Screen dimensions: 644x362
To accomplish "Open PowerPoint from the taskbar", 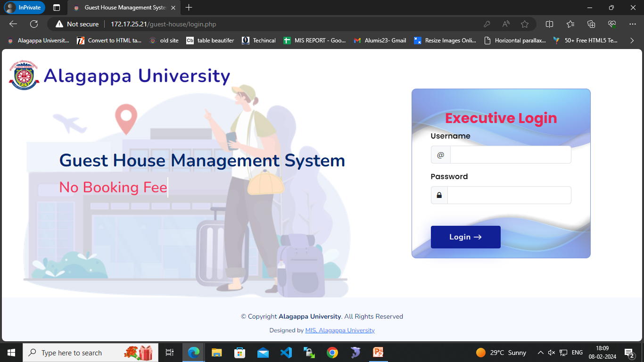I will tap(378, 353).
